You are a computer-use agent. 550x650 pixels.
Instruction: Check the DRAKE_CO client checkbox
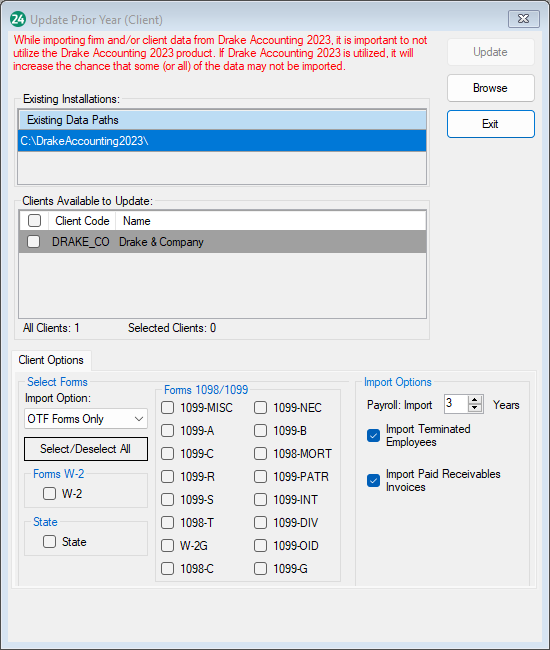click(x=34, y=242)
